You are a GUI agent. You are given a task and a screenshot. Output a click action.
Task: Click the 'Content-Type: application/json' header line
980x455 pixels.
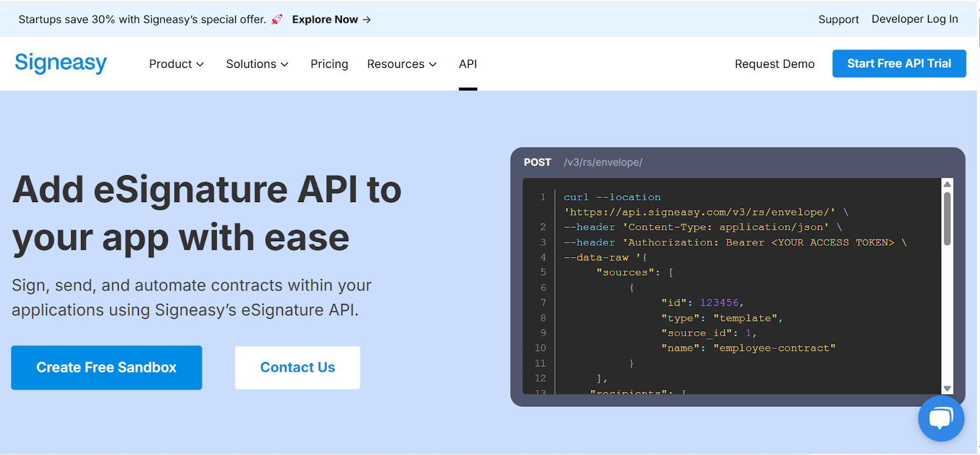click(703, 227)
